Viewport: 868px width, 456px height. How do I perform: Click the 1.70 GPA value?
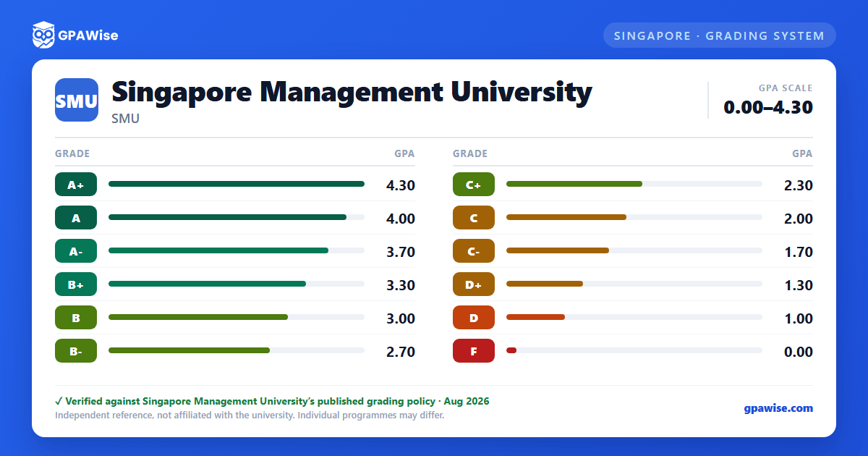[x=799, y=252]
